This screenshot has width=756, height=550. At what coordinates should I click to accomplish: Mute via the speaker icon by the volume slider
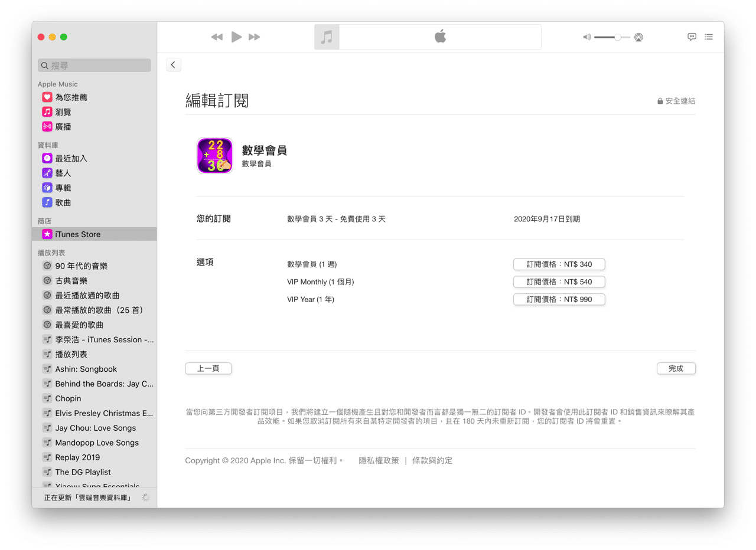click(586, 37)
